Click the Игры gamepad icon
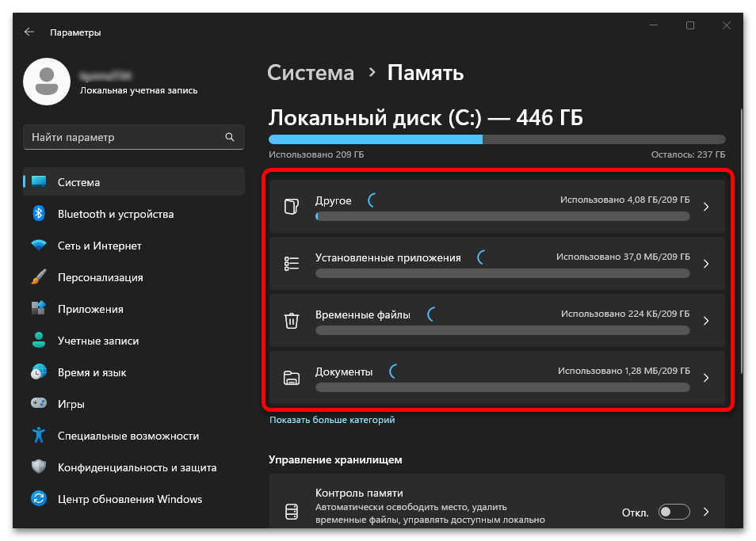Viewport: 756px width, 541px height. point(39,402)
